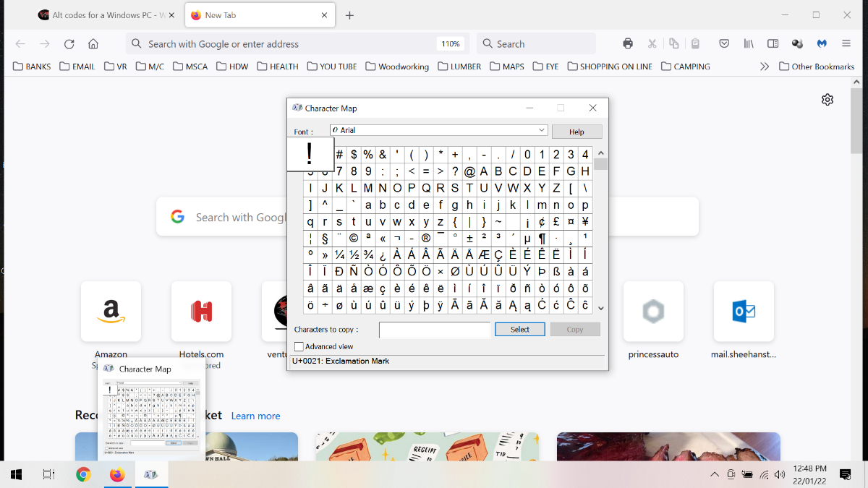Open the Library history icon
This screenshot has width=868, height=488.
click(749, 43)
